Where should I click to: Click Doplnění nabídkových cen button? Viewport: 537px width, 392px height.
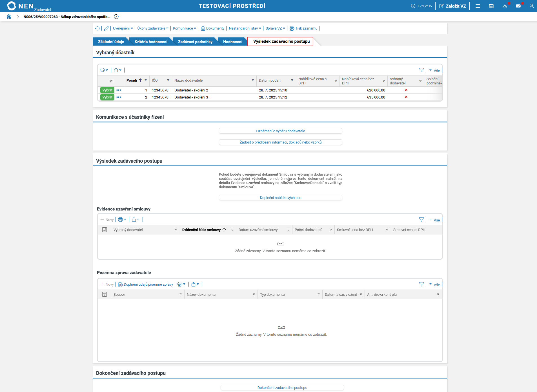coord(281,198)
